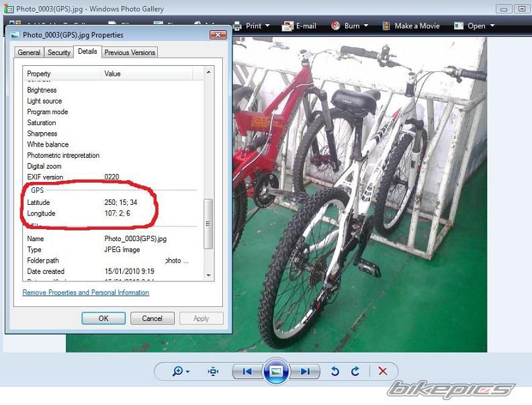The width and height of the screenshot is (532, 405).
Task: Click Remove Properties and Personal Information link
Action: tap(86, 293)
